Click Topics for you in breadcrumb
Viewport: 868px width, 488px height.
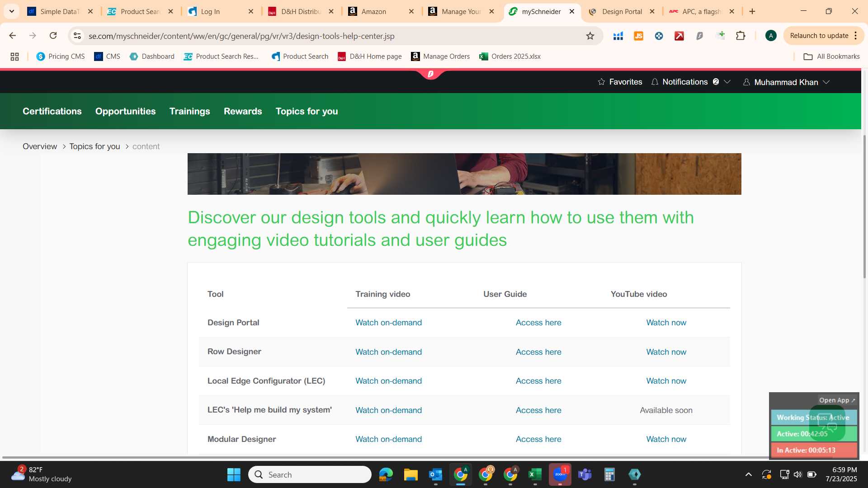click(94, 146)
